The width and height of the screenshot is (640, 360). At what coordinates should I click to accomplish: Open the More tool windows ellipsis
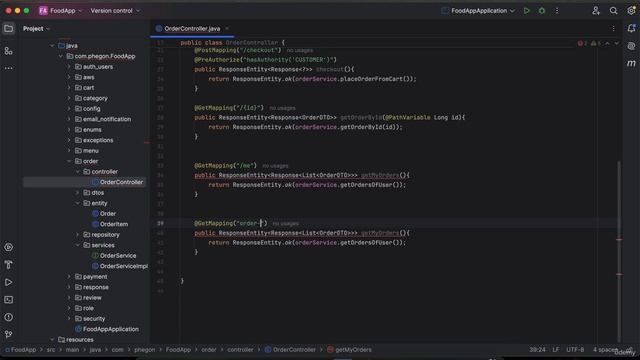8,68
